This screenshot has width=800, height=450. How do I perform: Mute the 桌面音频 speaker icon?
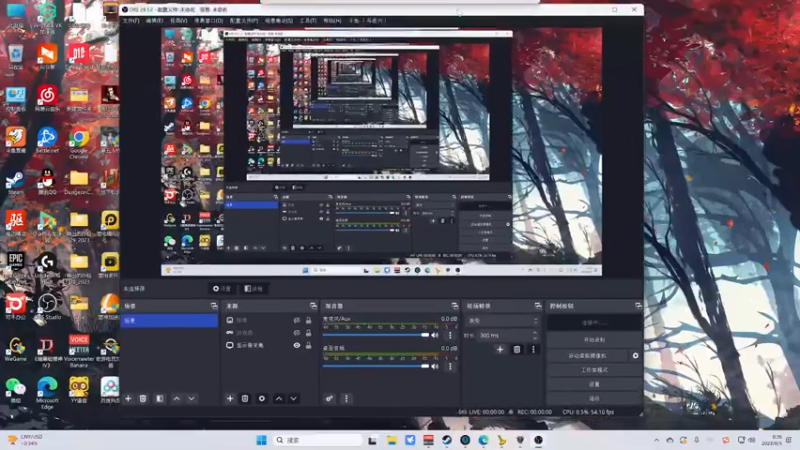coord(435,366)
